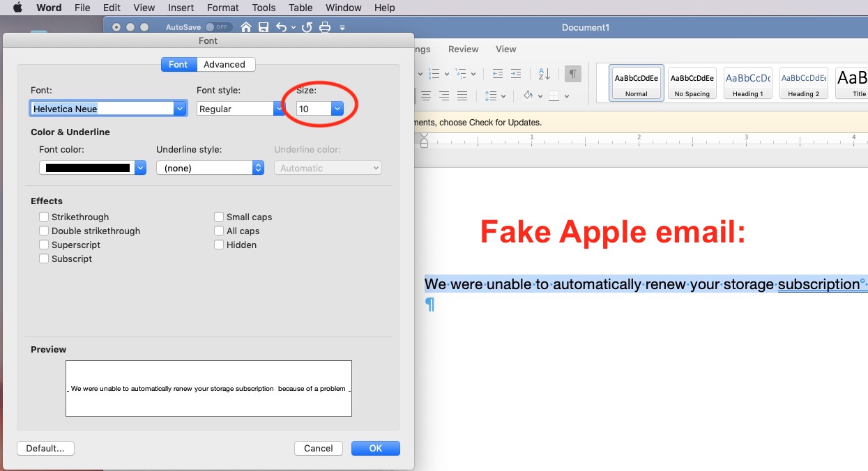Apply the No Spacing style
868x471 pixels.
click(x=692, y=84)
